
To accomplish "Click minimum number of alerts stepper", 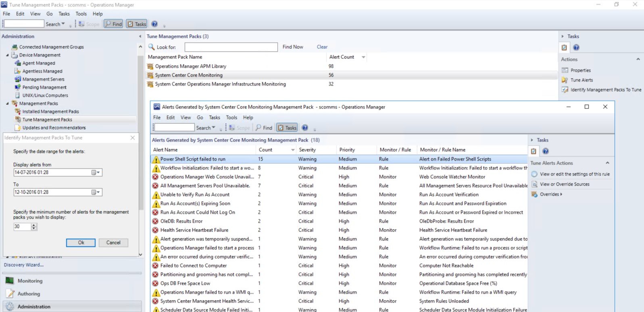I will [34, 227].
